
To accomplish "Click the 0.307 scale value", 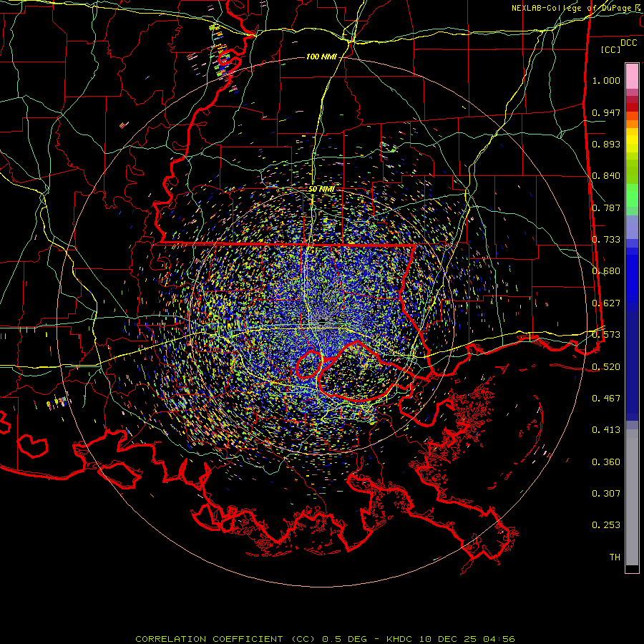I will point(606,494).
